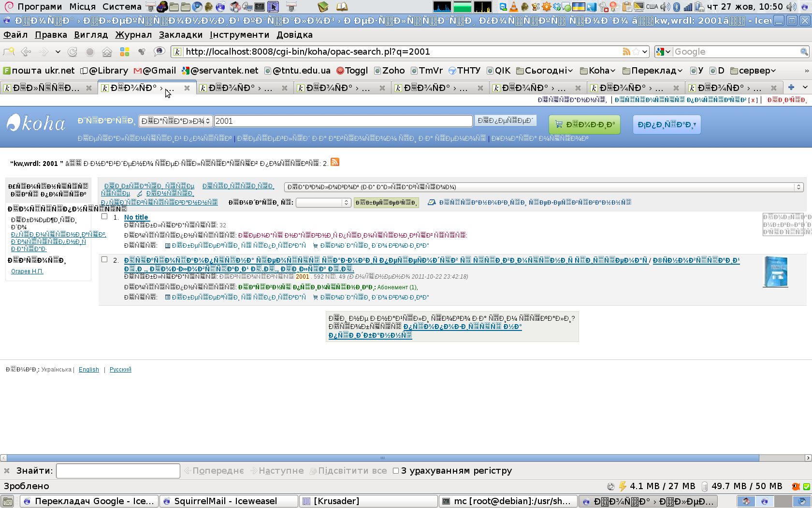812x508 pixels.
Task: Click the horizontal page scrollbar
Action: pos(382,458)
